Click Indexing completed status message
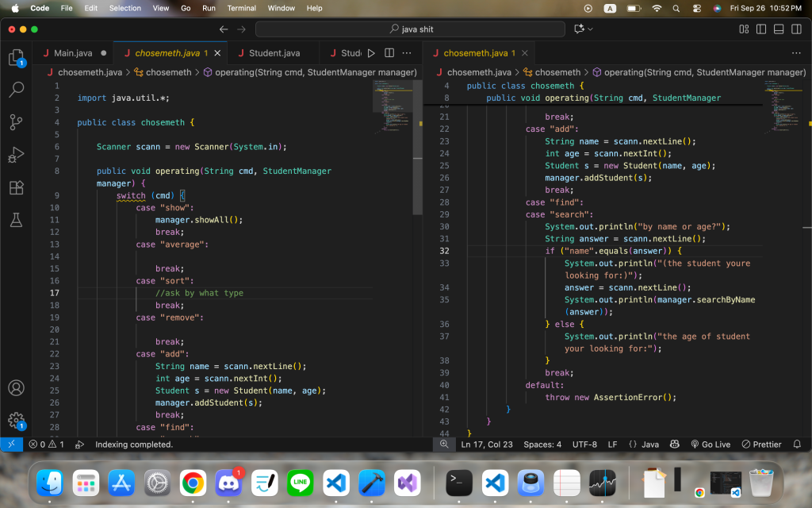Image resolution: width=812 pixels, height=508 pixels. 133,444
